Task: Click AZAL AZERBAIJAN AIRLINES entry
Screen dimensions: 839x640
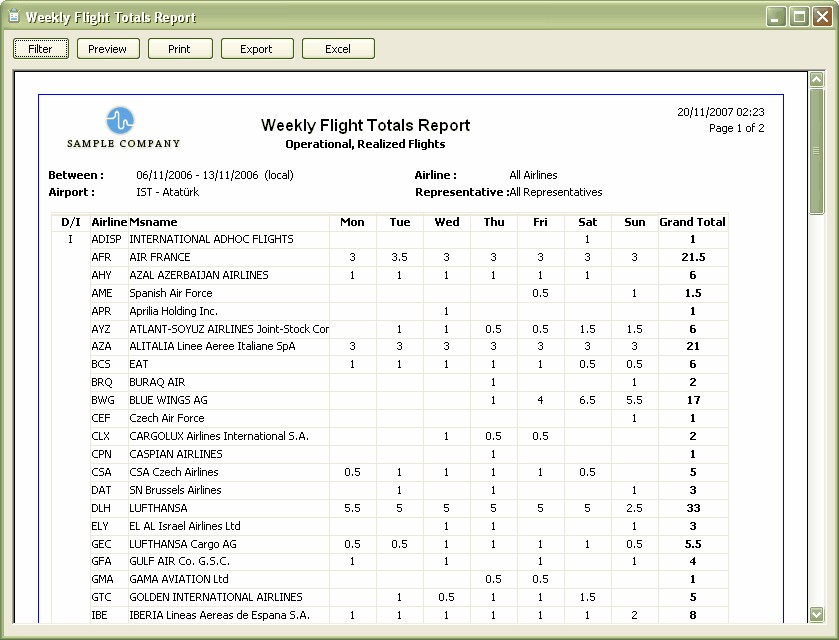Action: click(x=199, y=275)
